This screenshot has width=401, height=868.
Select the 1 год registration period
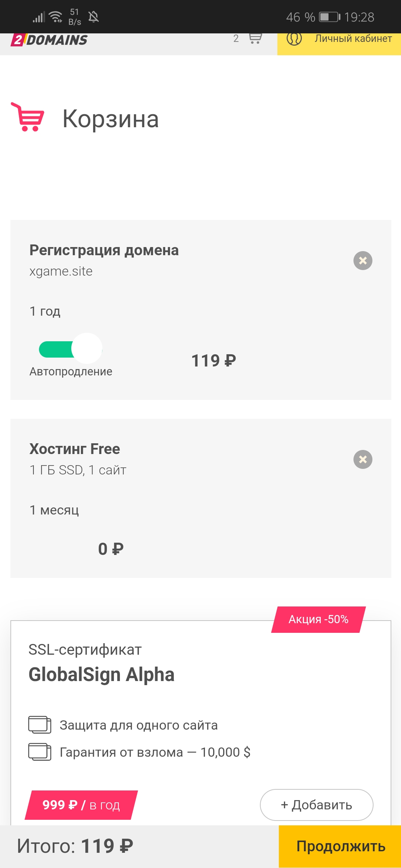pyautogui.click(x=45, y=311)
